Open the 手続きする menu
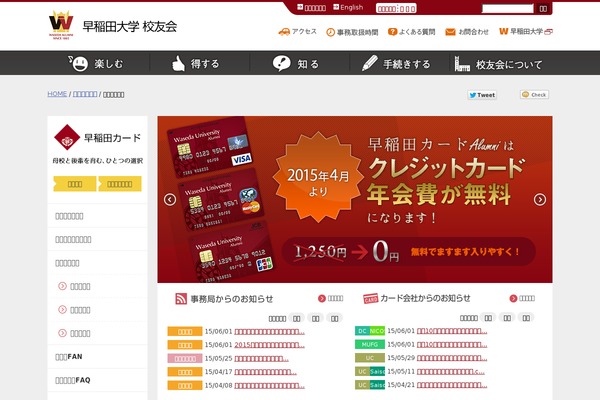This screenshot has width=600, height=400. 396,64
